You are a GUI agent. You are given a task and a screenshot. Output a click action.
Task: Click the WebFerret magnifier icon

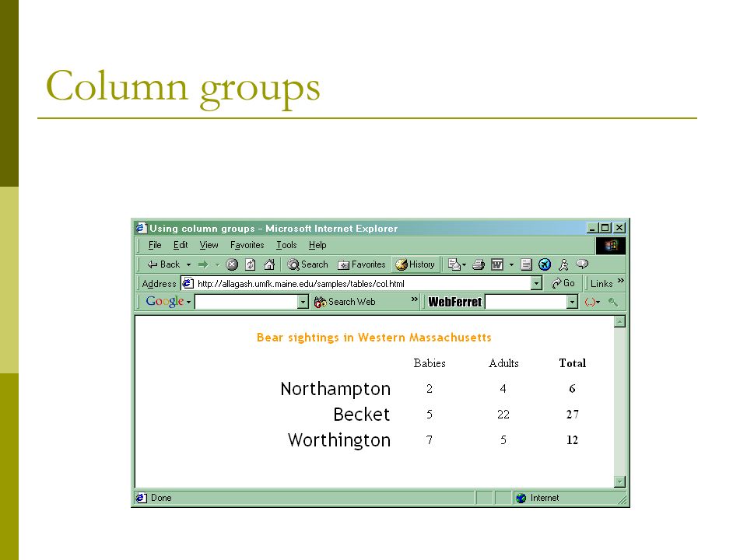click(x=613, y=302)
